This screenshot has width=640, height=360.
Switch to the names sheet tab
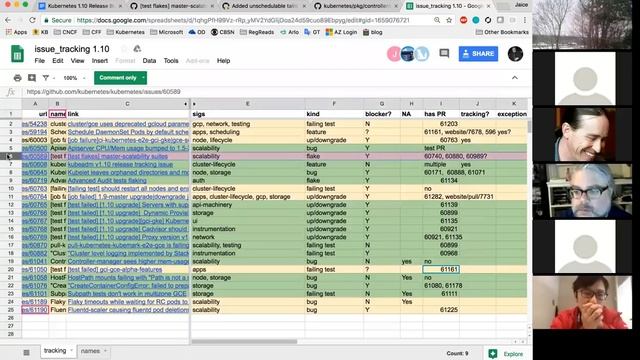point(90,351)
